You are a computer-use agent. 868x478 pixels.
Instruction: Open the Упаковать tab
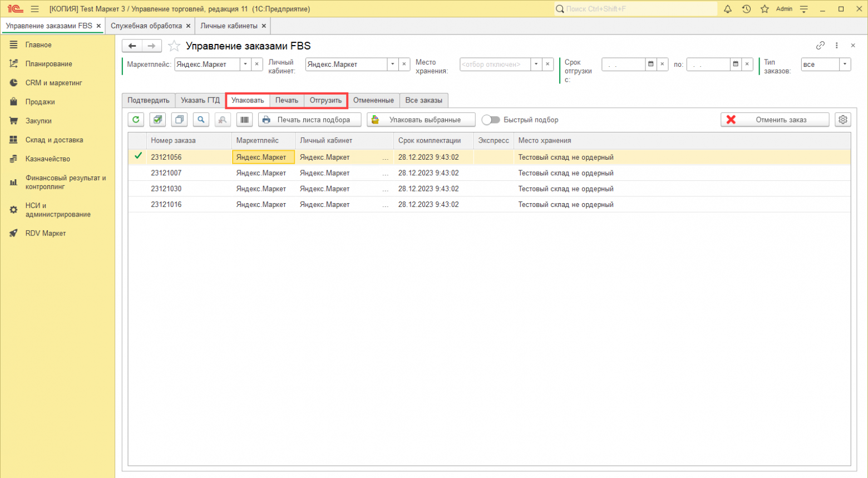click(x=248, y=100)
